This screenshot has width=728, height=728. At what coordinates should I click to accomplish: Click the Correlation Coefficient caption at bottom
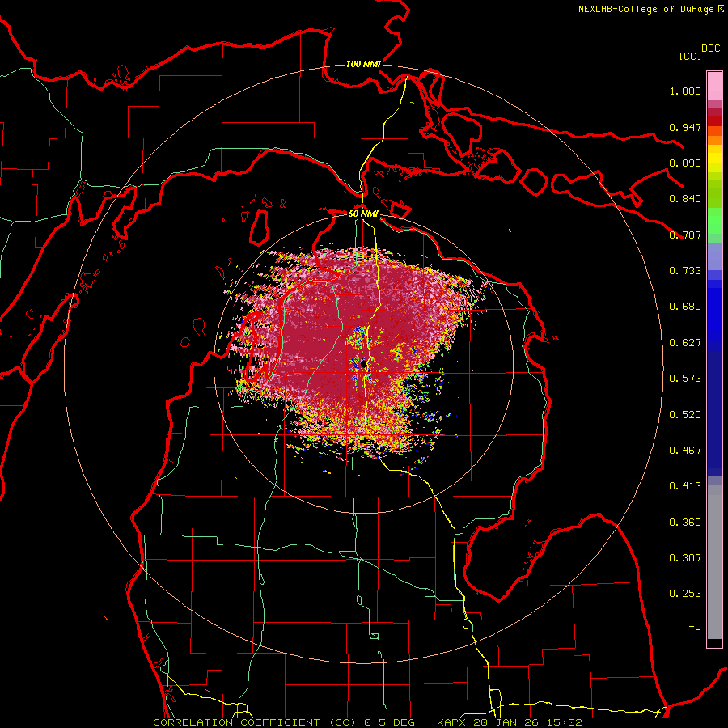pyautogui.click(x=254, y=722)
